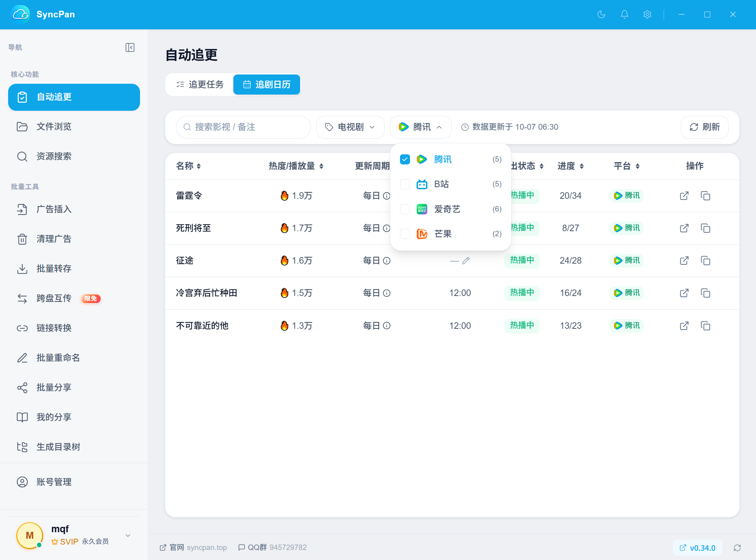Screen dimensions: 756x560
Task: Copy icon for 死刑将至 row
Action: tap(705, 228)
